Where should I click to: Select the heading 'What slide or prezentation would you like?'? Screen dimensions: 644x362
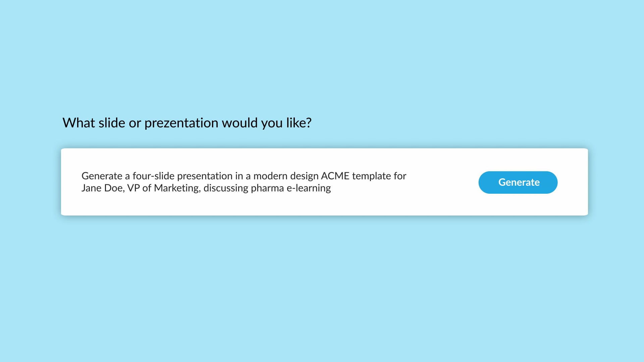187,123
